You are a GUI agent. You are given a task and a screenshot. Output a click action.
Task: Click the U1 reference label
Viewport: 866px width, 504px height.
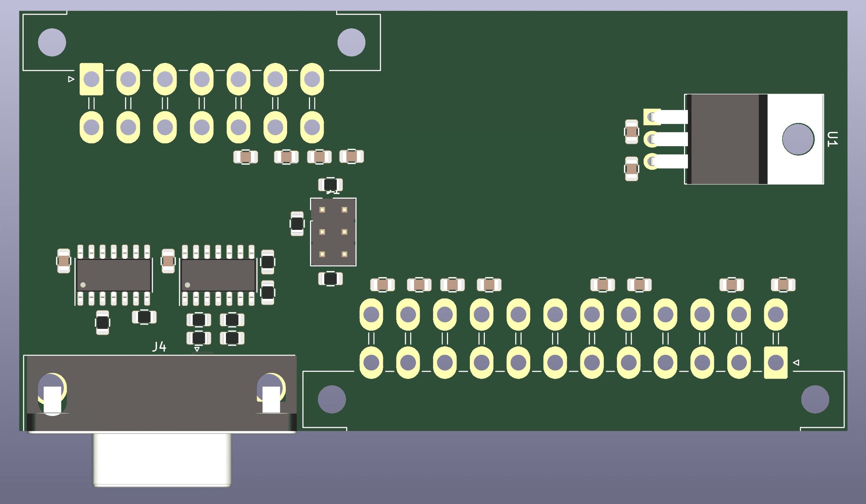tap(832, 139)
